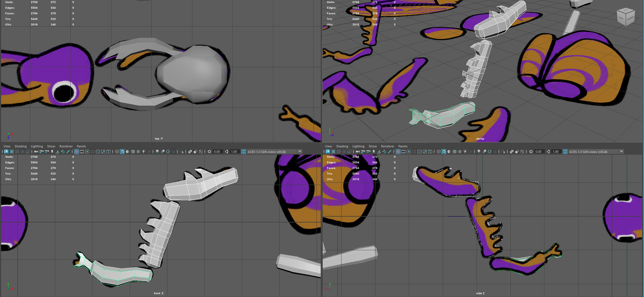Toggle Smooth Shade All in front panel toolbar
This screenshot has width=644, height=297.
coord(122,152)
